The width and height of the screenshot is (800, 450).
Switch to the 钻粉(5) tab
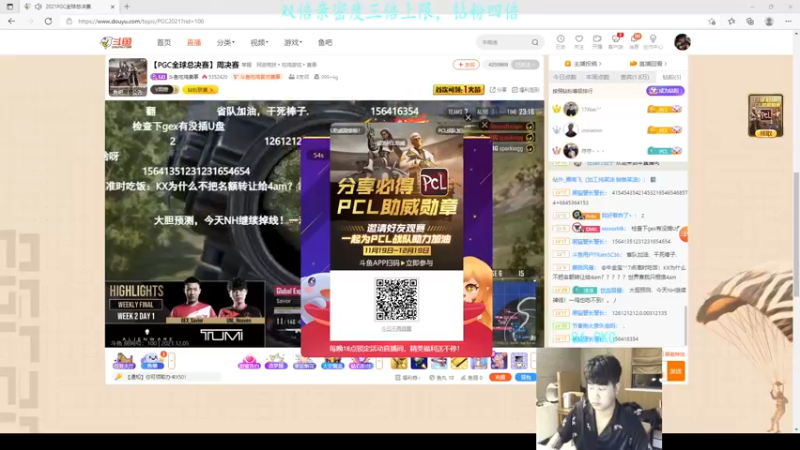click(x=671, y=77)
